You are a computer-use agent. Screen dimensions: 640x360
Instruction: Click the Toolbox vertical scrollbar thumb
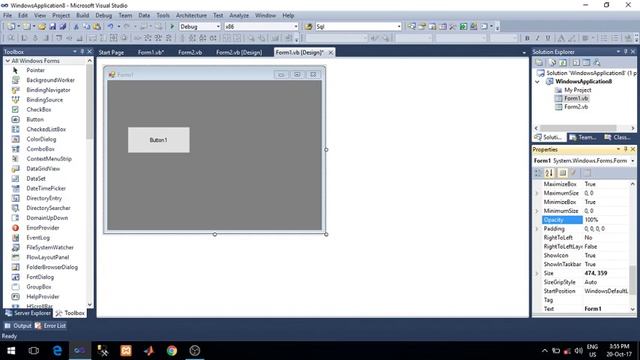pyautogui.click(x=89, y=101)
